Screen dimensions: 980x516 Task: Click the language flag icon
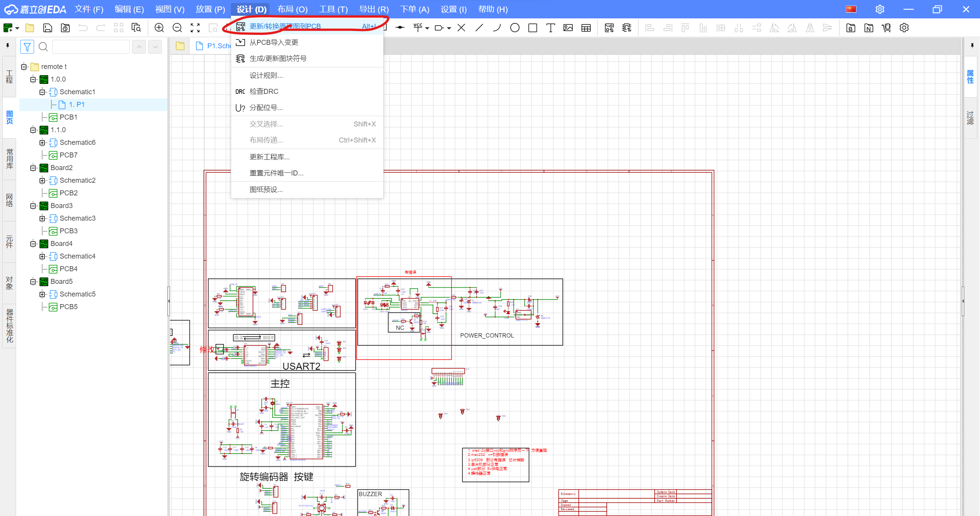tap(851, 9)
